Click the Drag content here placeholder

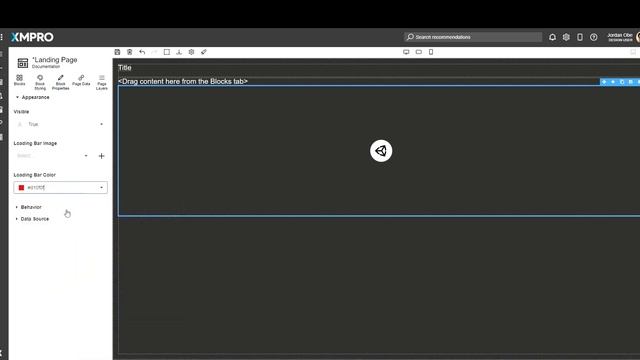tap(183, 81)
